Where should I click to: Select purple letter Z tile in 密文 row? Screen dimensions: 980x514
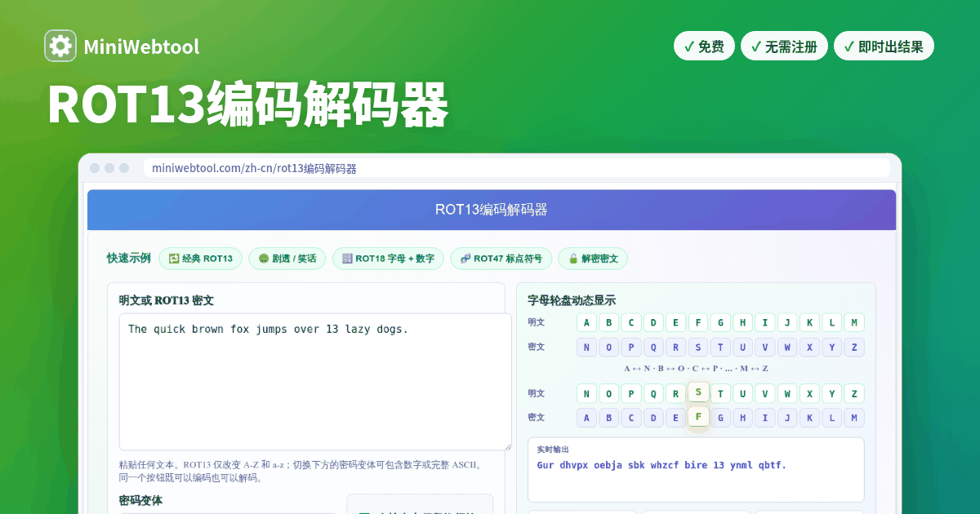tap(854, 348)
